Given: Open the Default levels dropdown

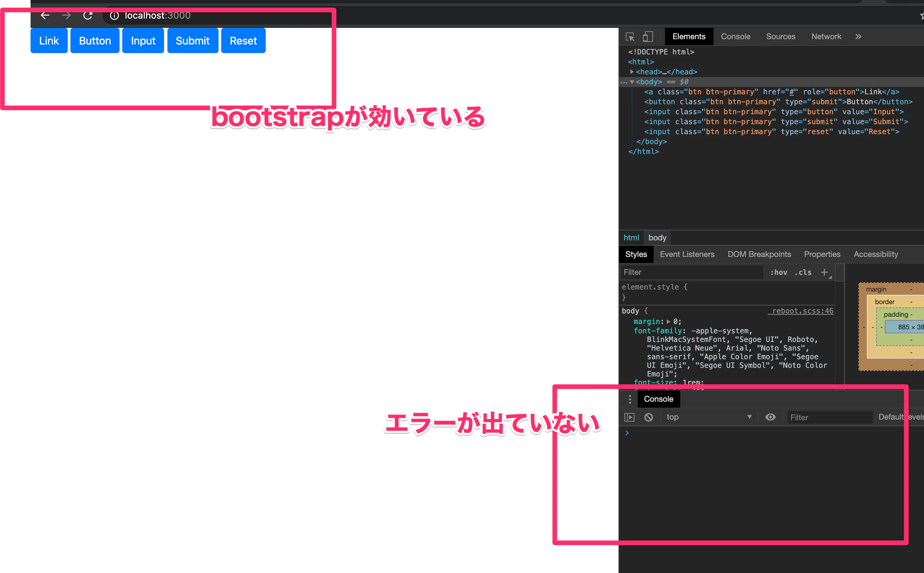Looking at the screenshot, I should (901, 417).
